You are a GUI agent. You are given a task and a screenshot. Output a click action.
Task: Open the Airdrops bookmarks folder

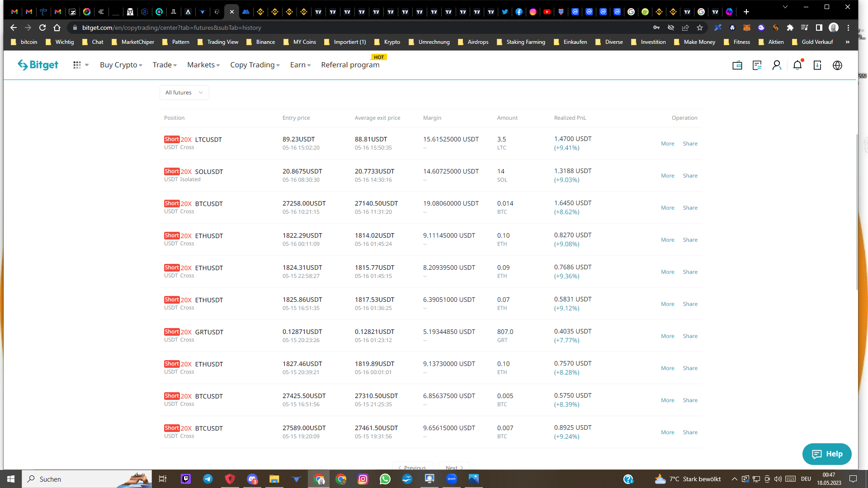(x=473, y=42)
